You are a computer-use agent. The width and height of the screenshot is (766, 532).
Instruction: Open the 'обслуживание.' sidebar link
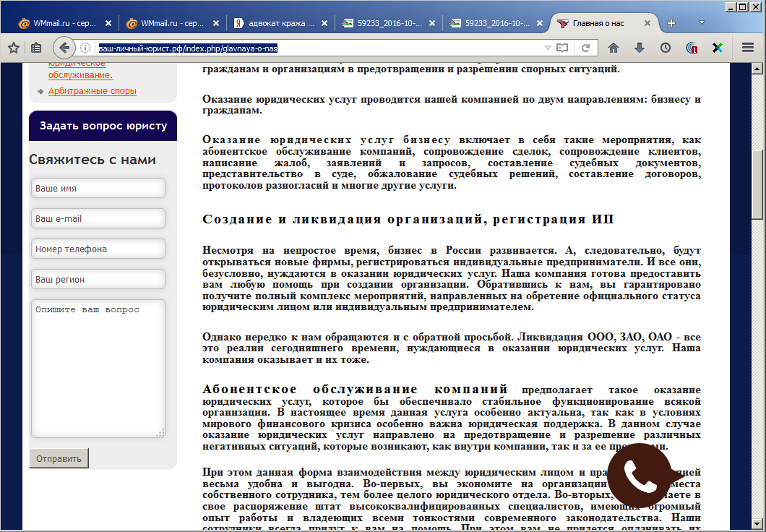[81, 74]
